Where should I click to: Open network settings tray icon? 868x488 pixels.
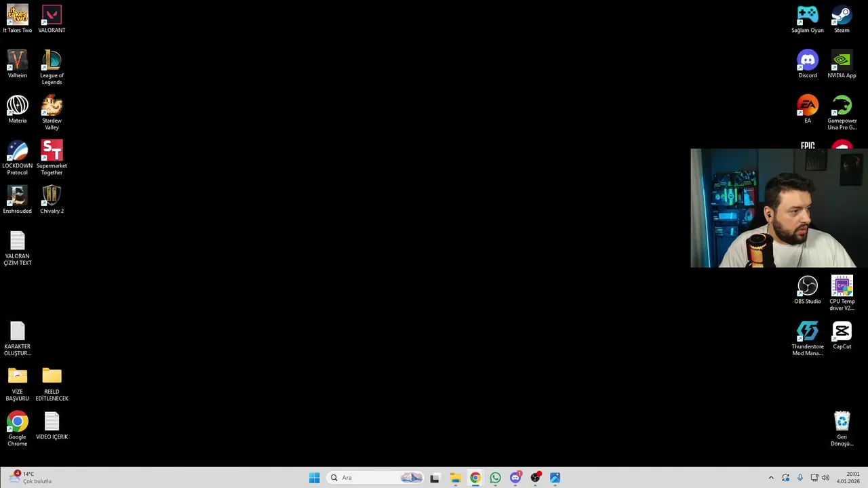point(814,478)
